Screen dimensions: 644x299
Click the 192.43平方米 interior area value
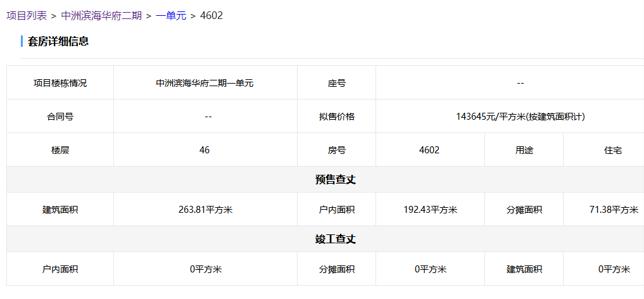(430, 210)
